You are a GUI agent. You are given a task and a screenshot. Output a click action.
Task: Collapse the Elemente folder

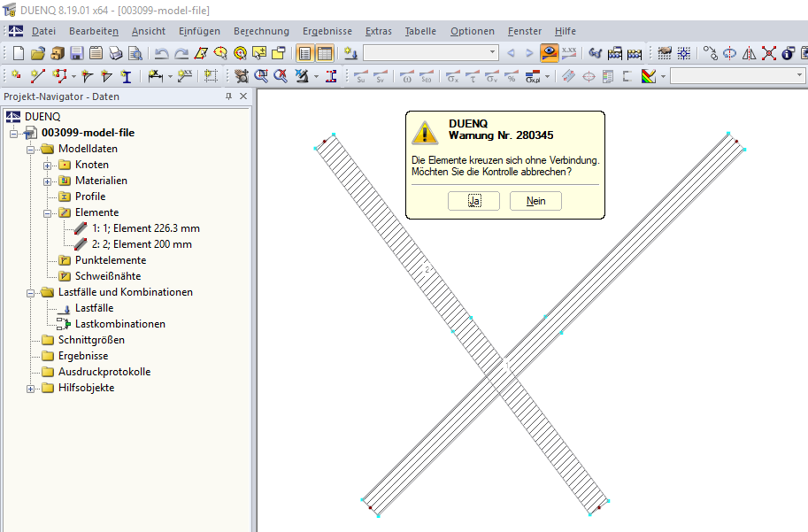tap(47, 213)
